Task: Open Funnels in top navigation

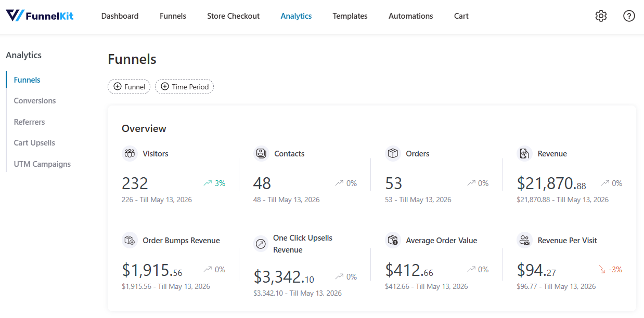Action: pos(173,16)
